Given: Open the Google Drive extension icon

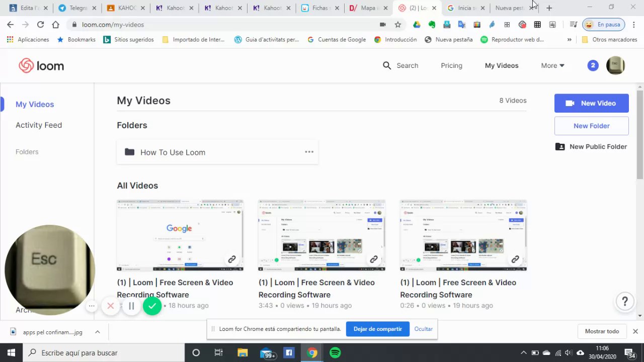Looking at the screenshot, I should 417,25.
